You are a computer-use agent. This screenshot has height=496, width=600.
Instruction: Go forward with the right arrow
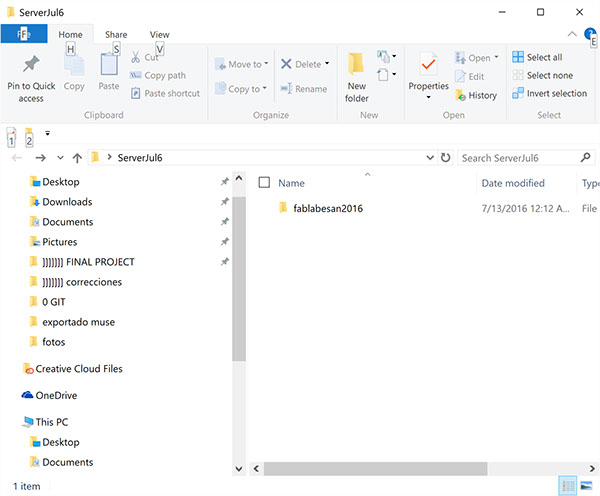tap(41, 158)
